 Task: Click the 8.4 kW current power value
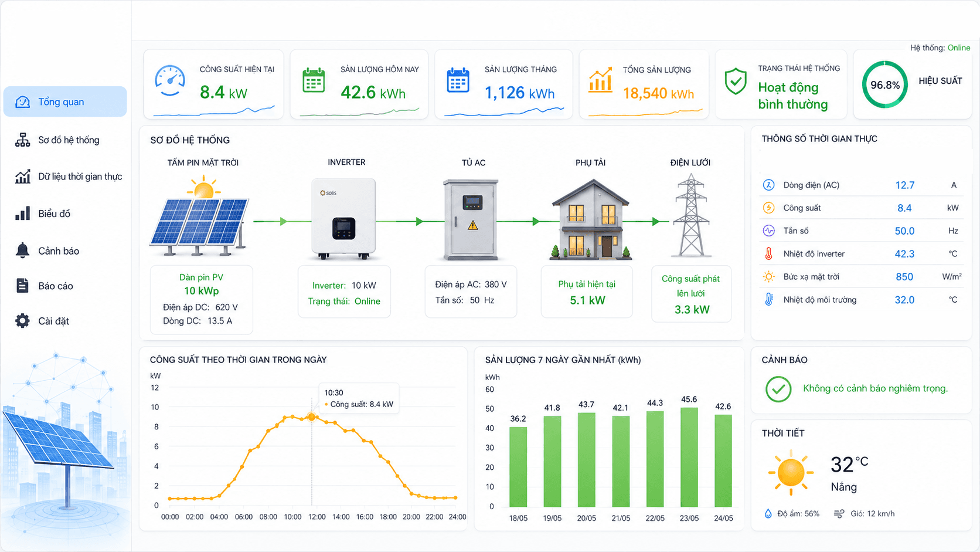pos(223,92)
